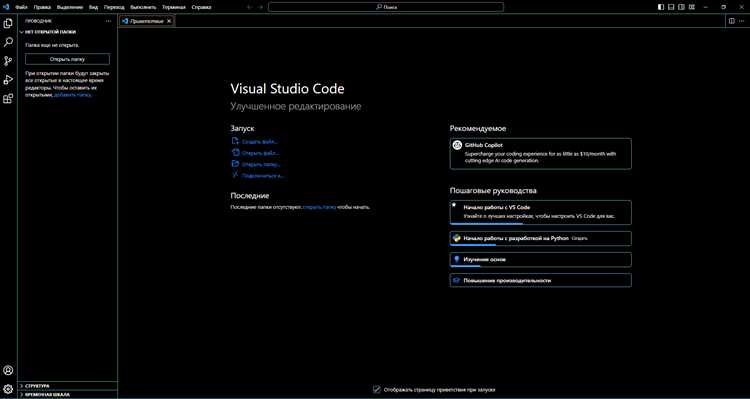Click the open file icon under Запуск
The image size is (750, 399).
click(x=235, y=153)
